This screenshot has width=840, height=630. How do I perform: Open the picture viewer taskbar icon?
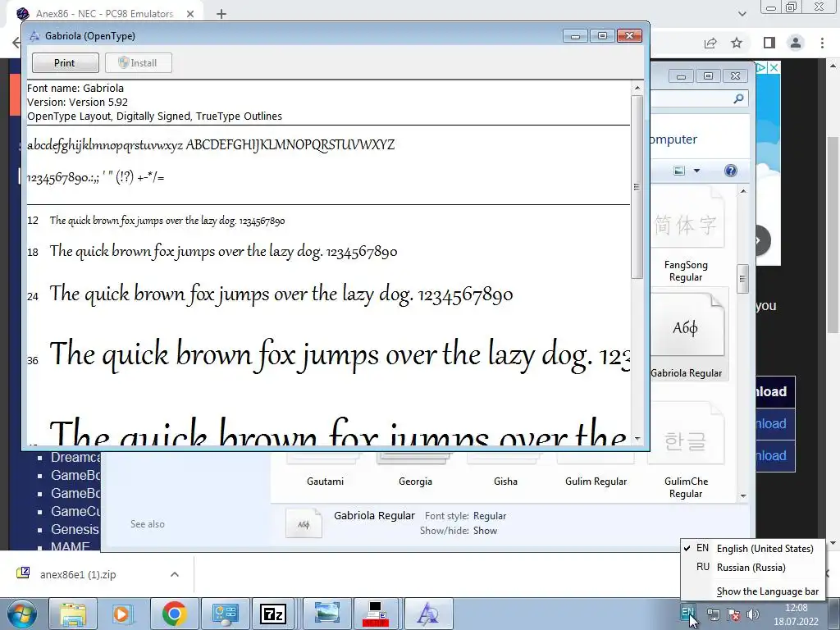click(x=326, y=614)
